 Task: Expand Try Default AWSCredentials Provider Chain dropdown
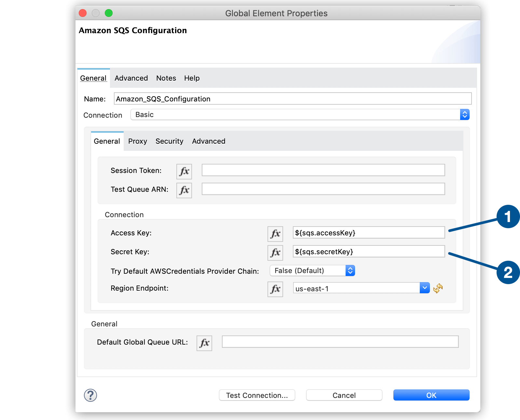[x=350, y=270]
